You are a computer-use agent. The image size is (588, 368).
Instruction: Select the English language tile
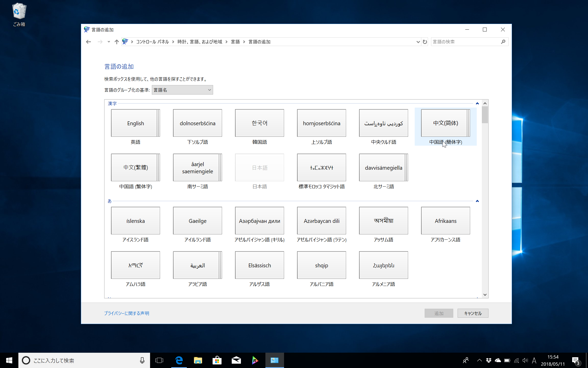135,123
